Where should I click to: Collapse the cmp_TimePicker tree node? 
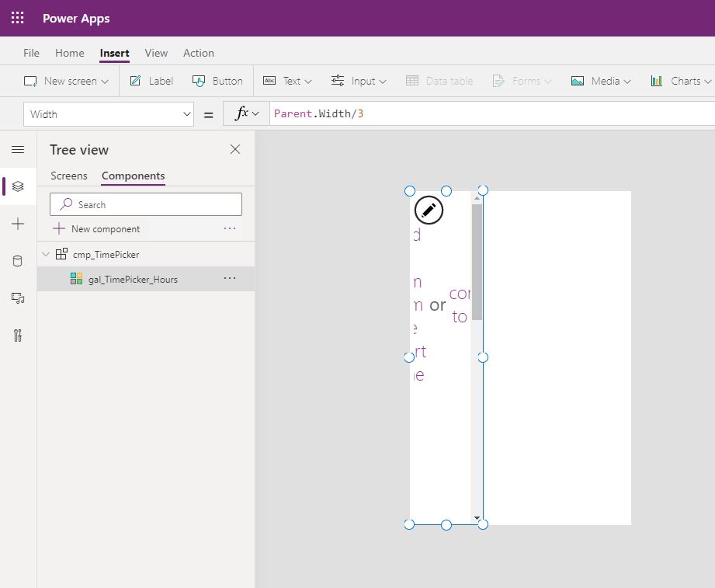tap(46, 254)
